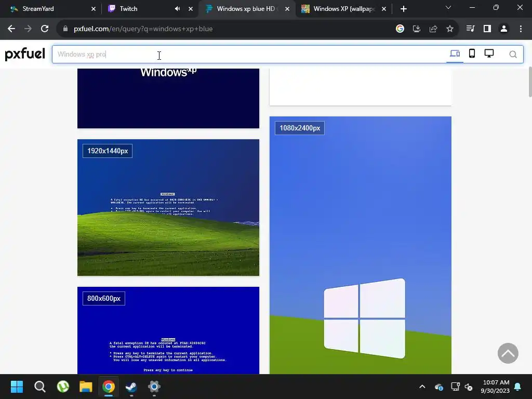Open the Settings gear in taskbar
The width and height of the screenshot is (532, 399).
(154, 387)
